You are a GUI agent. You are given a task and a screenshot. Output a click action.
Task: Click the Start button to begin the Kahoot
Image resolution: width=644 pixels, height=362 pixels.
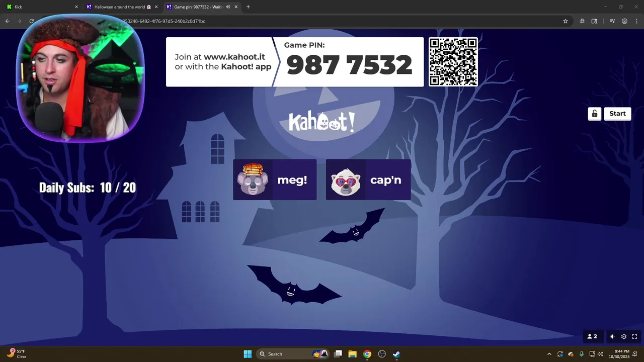tap(617, 114)
